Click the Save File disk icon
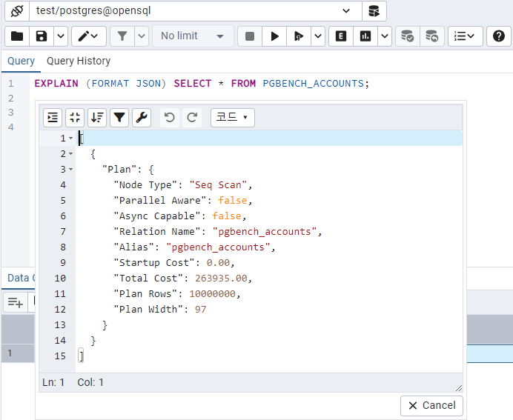The height and width of the screenshot is (420, 513). [42, 36]
